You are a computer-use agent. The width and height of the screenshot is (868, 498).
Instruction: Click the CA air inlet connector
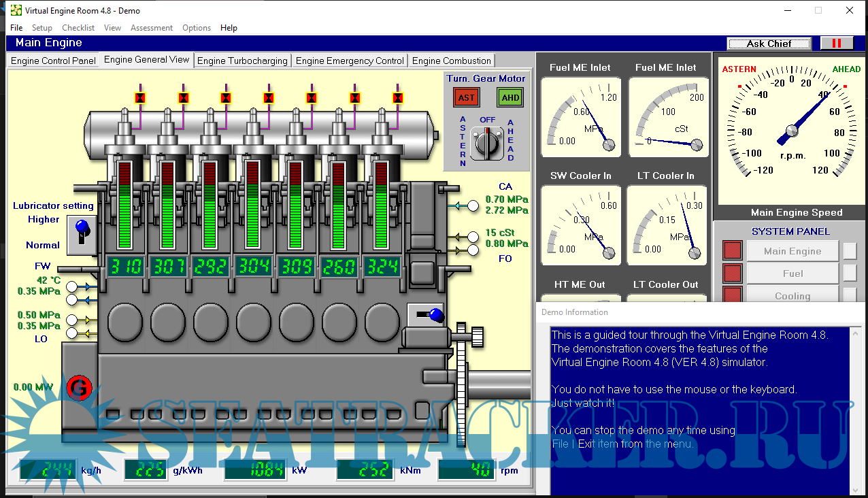pos(473,205)
